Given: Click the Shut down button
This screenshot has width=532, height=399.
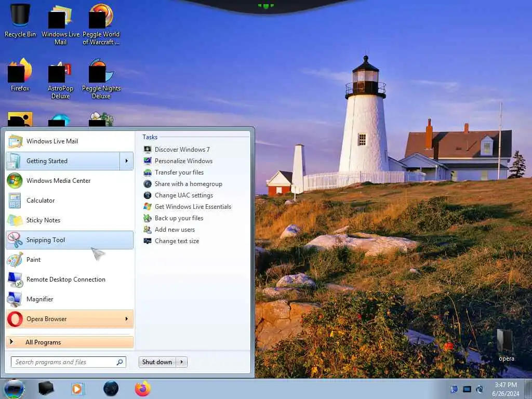Looking at the screenshot, I should pos(157,362).
